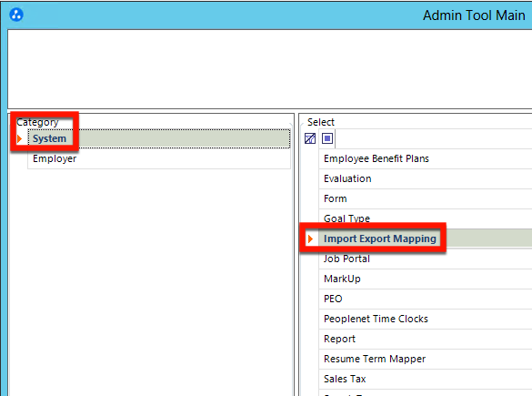The height and width of the screenshot is (396, 532).
Task: Choose Form in the Select list
Action: [x=426, y=198]
